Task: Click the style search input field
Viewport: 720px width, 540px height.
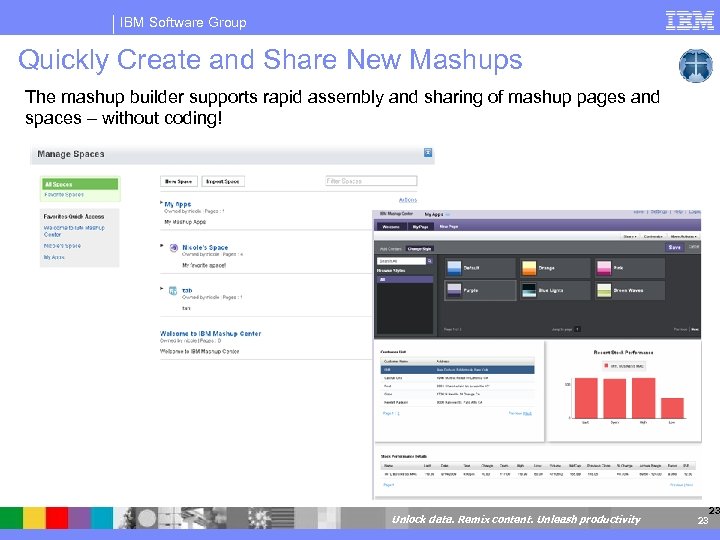Action: 402,261
